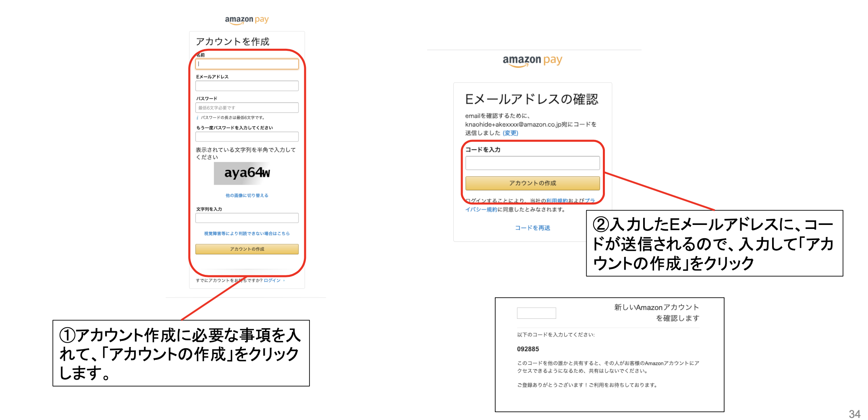Screen dimensions: 868x420
Task: Click the info icon beside password length hint
Action: pyautogui.click(x=197, y=118)
